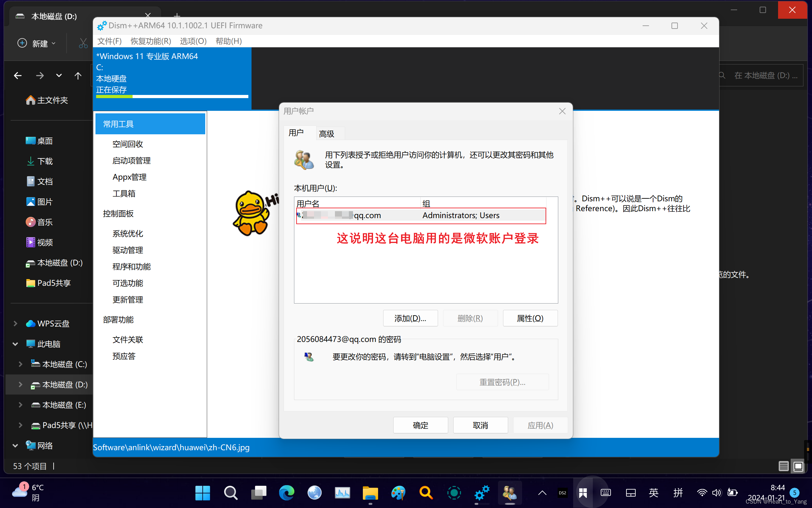This screenshot has height=508, width=812.
Task: Open Task View on taskbar
Action: point(259,493)
